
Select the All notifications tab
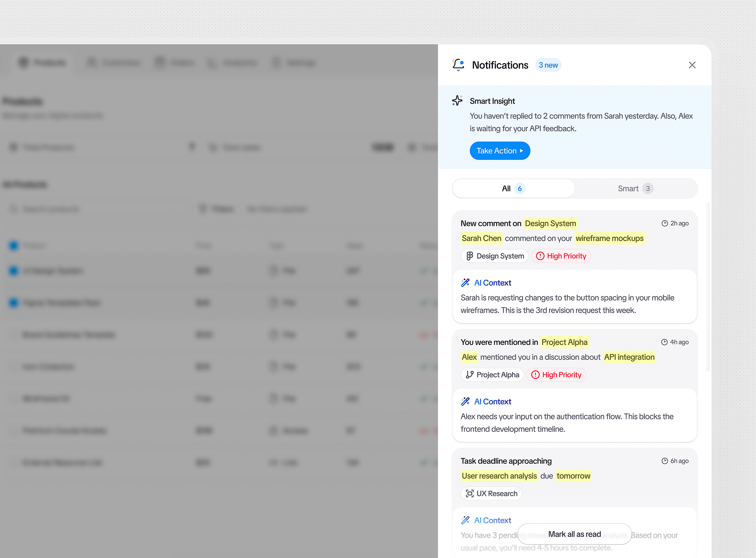click(x=513, y=188)
